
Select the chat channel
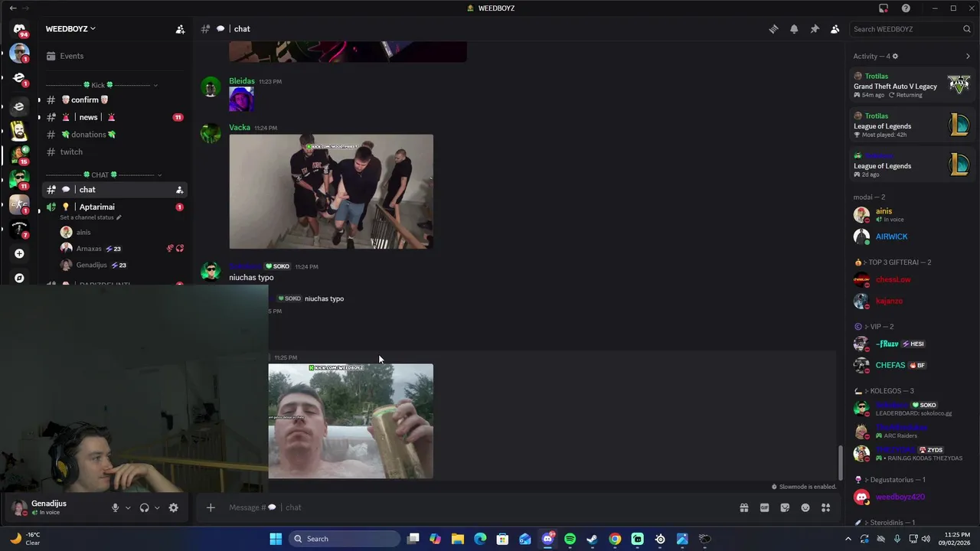click(x=115, y=190)
